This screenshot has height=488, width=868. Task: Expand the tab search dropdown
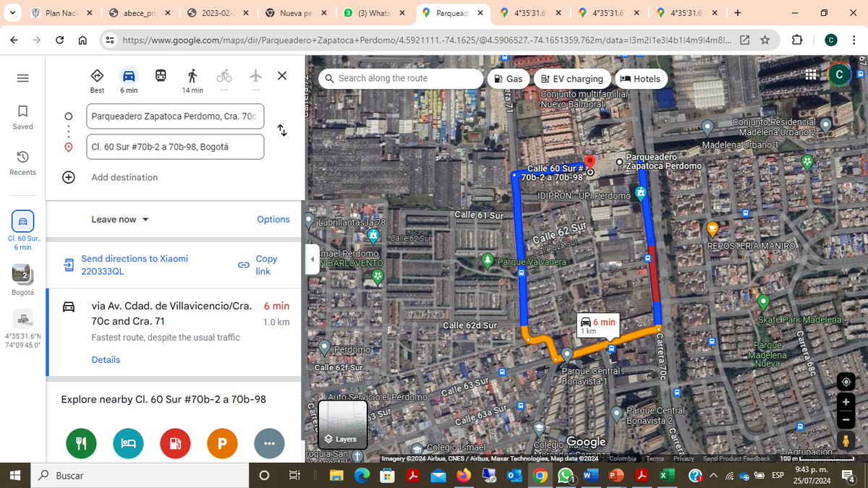13,13
